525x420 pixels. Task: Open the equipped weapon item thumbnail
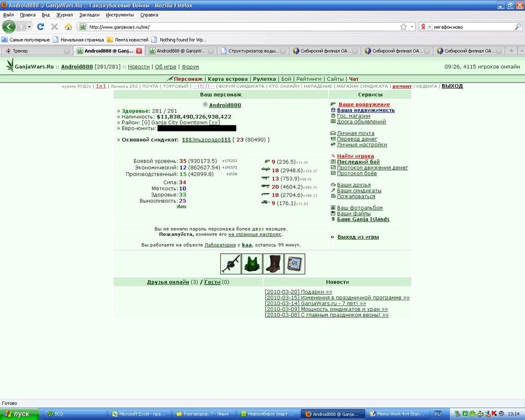(x=230, y=264)
